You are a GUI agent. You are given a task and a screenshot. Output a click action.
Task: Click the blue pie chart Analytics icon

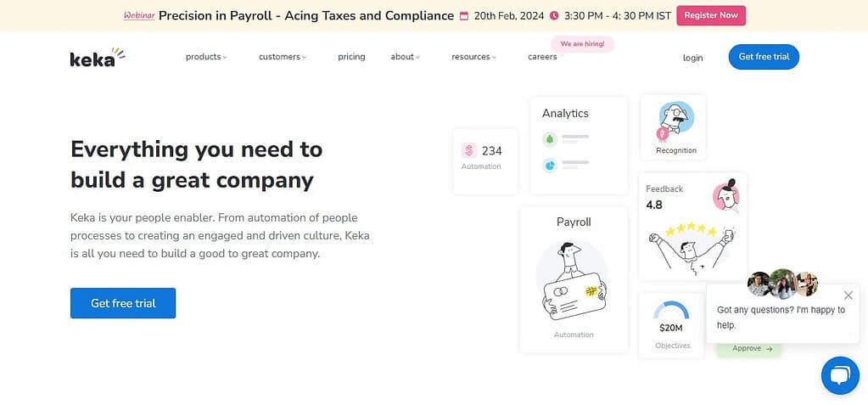coord(549,165)
